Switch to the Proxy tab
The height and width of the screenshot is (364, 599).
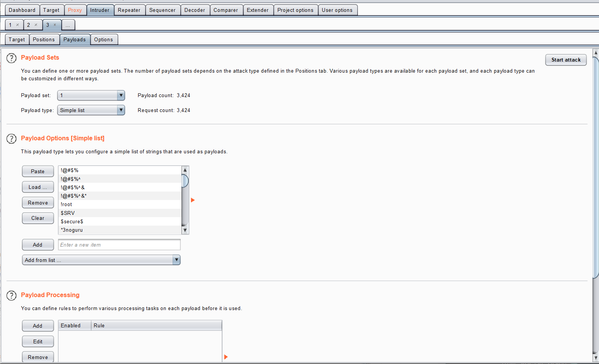pyautogui.click(x=75, y=10)
